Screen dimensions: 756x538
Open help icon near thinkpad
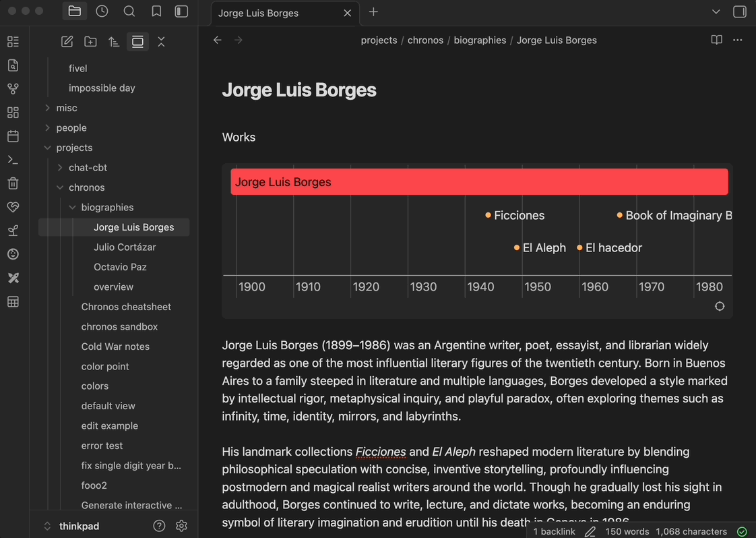point(159,526)
